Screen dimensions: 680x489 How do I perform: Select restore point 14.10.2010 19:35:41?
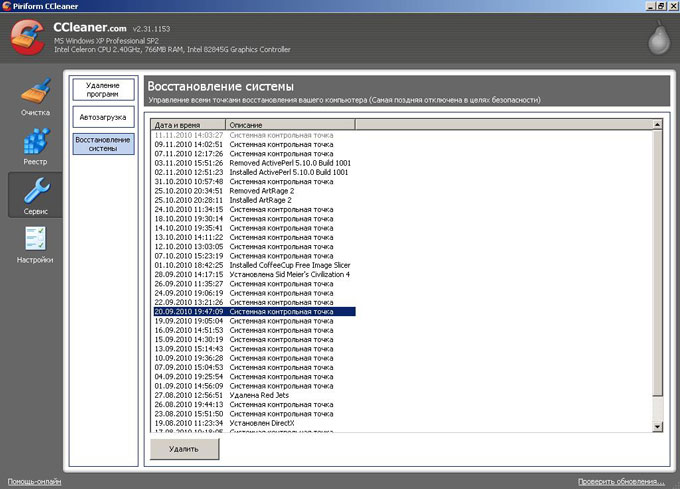(x=255, y=228)
